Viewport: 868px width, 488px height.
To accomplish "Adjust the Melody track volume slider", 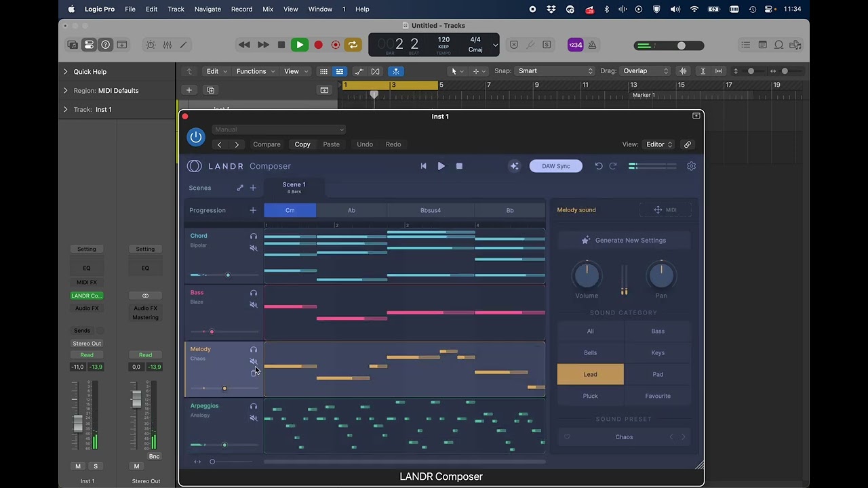I will (x=224, y=388).
